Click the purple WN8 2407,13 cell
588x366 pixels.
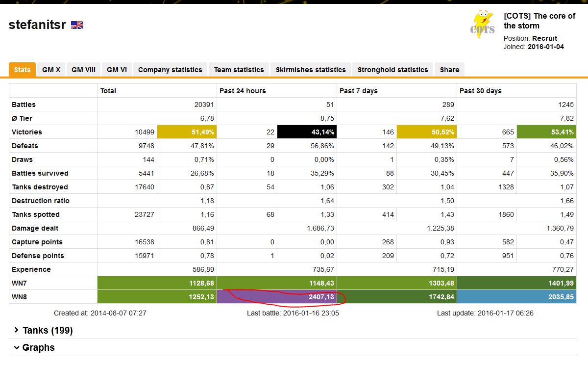277,297
